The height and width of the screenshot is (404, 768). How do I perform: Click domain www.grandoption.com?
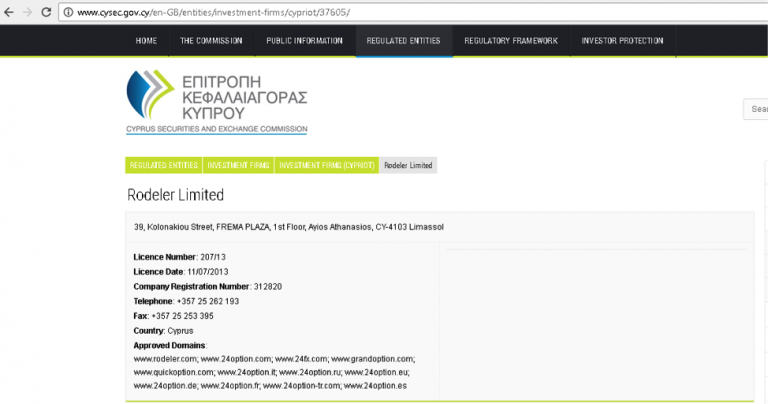pos(372,359)
